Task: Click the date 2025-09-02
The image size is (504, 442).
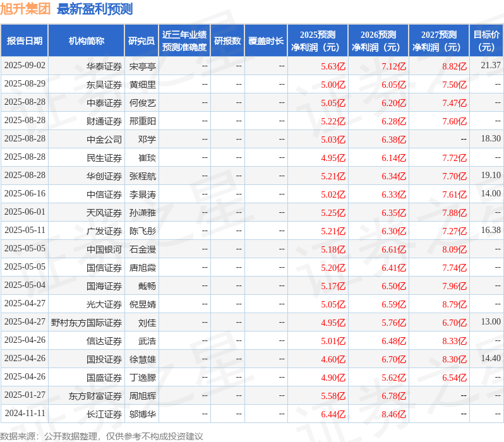Action: point(25,66)
